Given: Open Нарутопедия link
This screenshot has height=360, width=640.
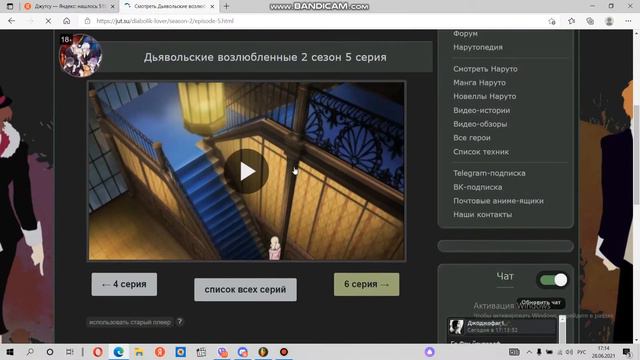Looking at the screenshot, I should coord(478,47).
